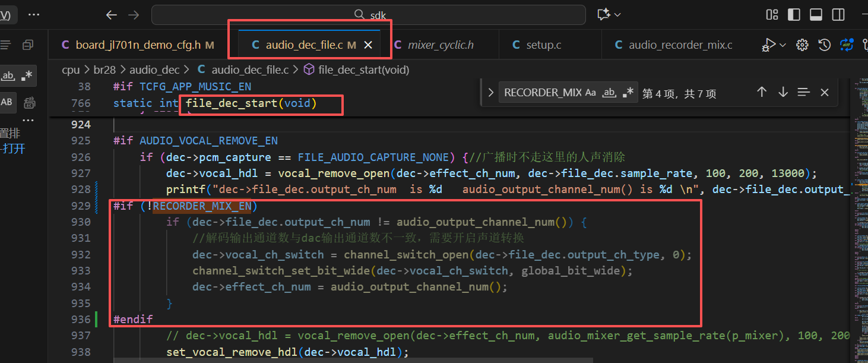Open the audio_recorder_mix.c tab

tap(680, 45)
